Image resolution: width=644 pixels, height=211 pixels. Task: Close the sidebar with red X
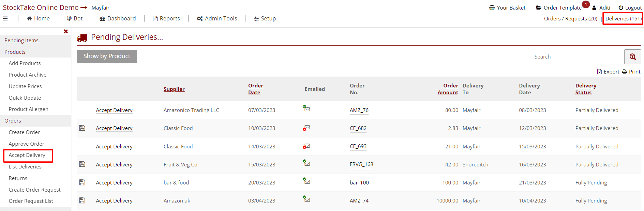pyautogui.click(x=66, y=31)
